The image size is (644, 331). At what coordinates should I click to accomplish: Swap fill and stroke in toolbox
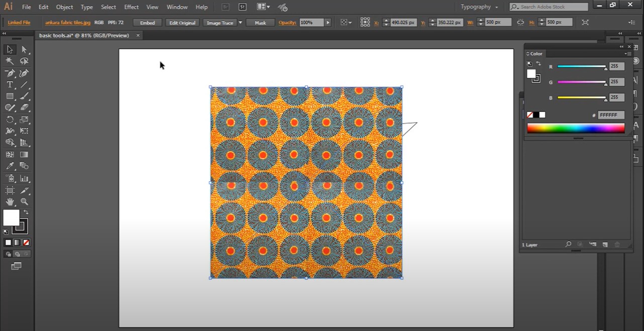[26, 212]
